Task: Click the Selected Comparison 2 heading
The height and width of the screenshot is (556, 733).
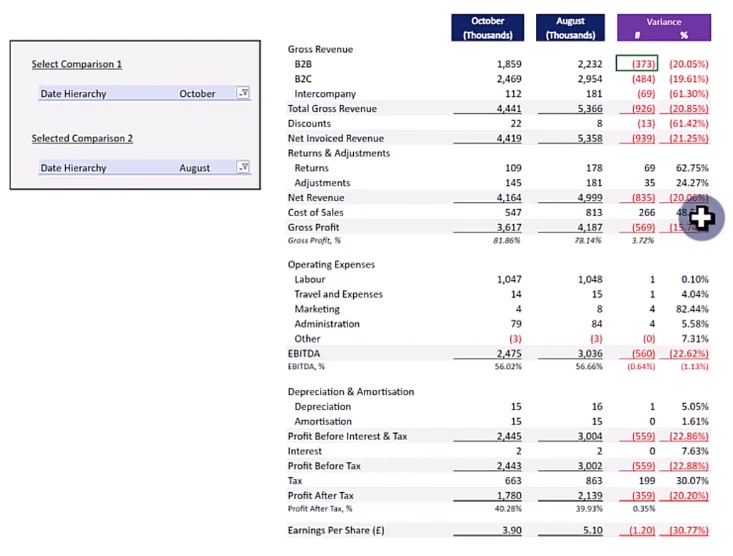Action: pos(82,138)
